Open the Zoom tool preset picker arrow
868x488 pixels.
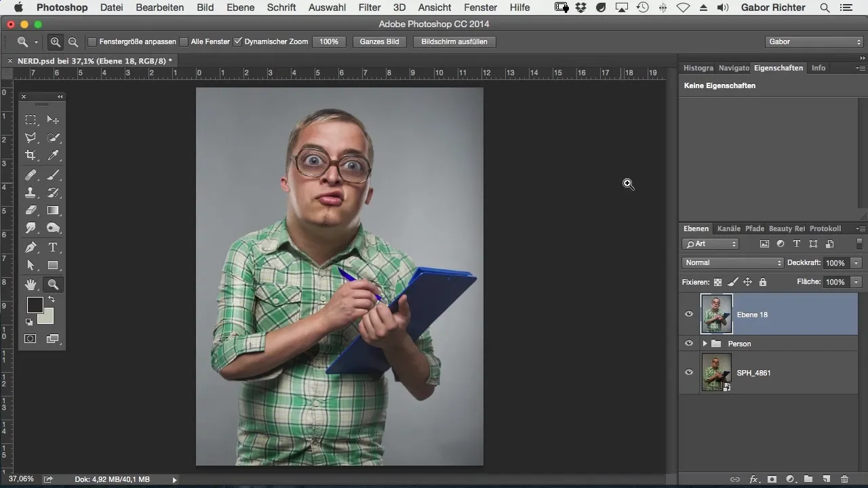[36, 42]
